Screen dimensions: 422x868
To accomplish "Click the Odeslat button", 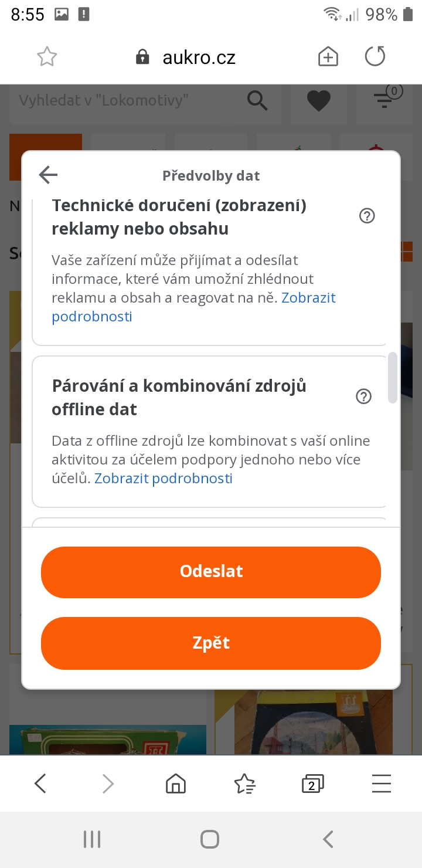I will (x=211, y=572).
